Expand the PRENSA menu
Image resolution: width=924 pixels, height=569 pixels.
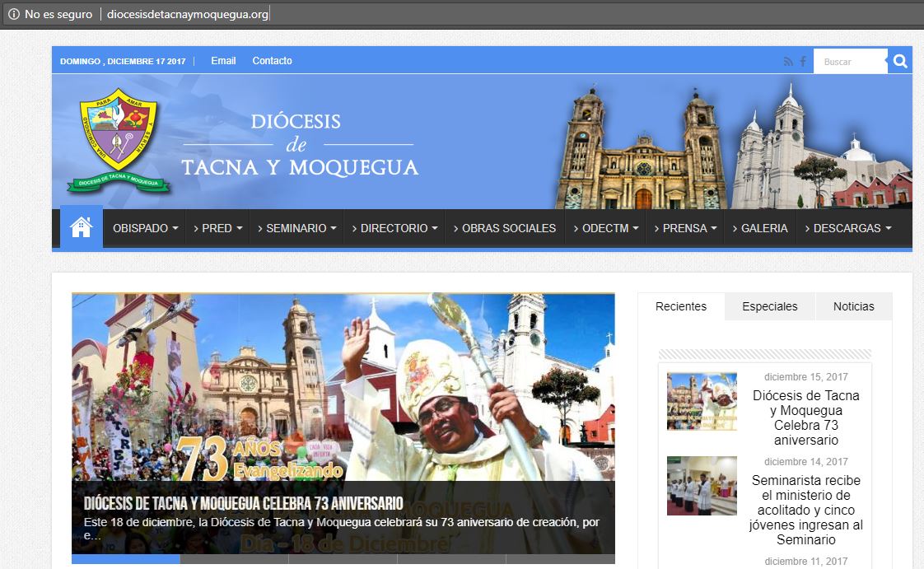[x=685, y=228]
